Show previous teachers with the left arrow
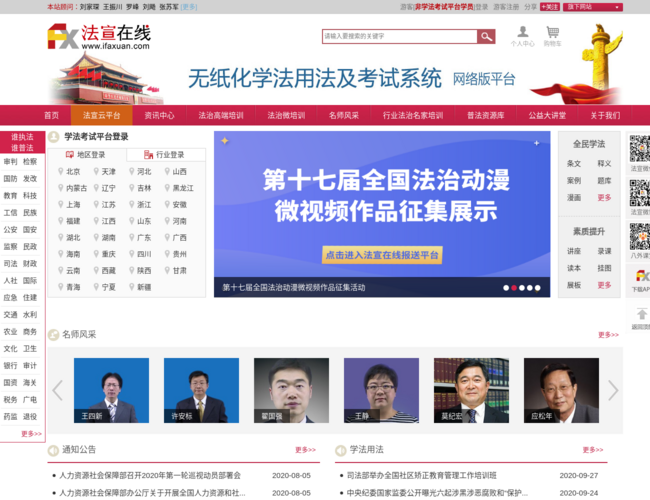The width and height of the screenshot is (650, 500). [x=58, y=390]
